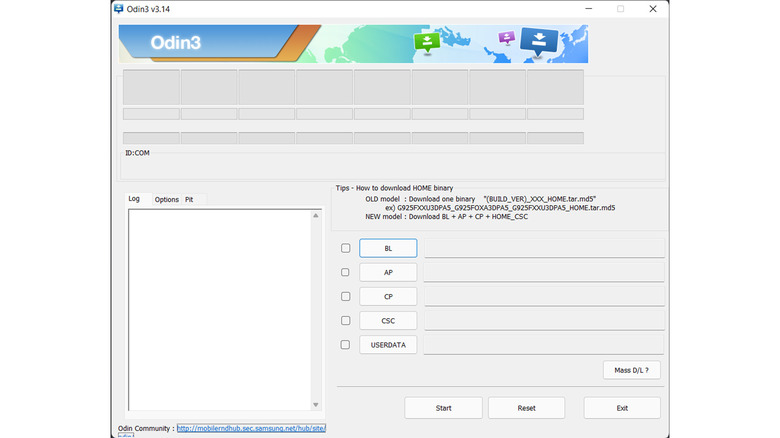Switch to the Pit tab
Image resolution: width=780 pixels, height=438 pixels.
[x=190, y=199]
